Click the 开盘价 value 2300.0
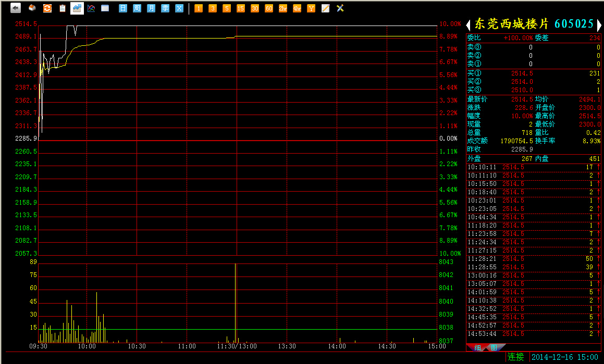The height and width of the screenshot is (364, 604). coord(590,108)
